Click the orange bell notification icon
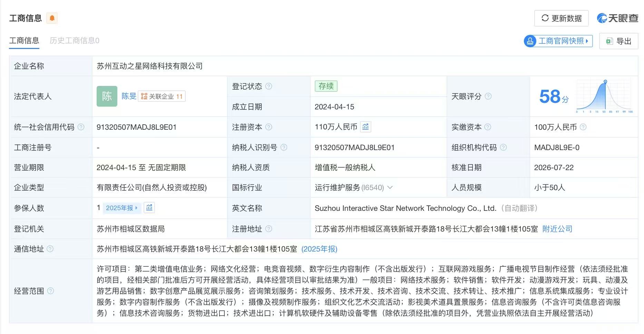 point(52,18)
